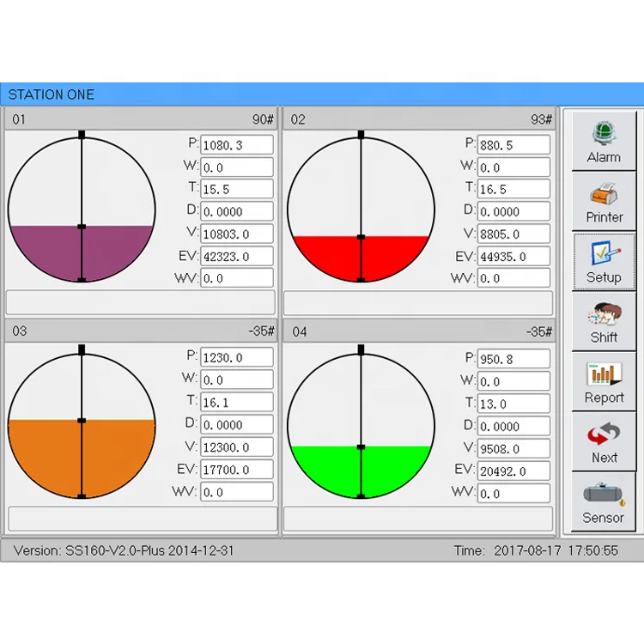Screen dimensions: 644x644
Task: Select tank 02 red gauge
Action: tap(361, 210)
